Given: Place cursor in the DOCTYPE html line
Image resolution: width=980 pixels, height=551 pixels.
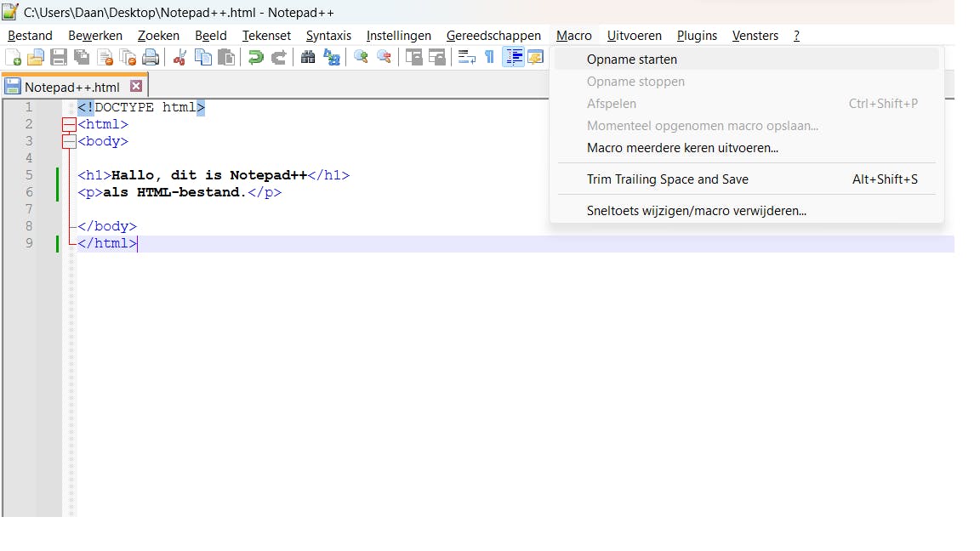Looking at the screenshot, I should click(x=140, y=107).
